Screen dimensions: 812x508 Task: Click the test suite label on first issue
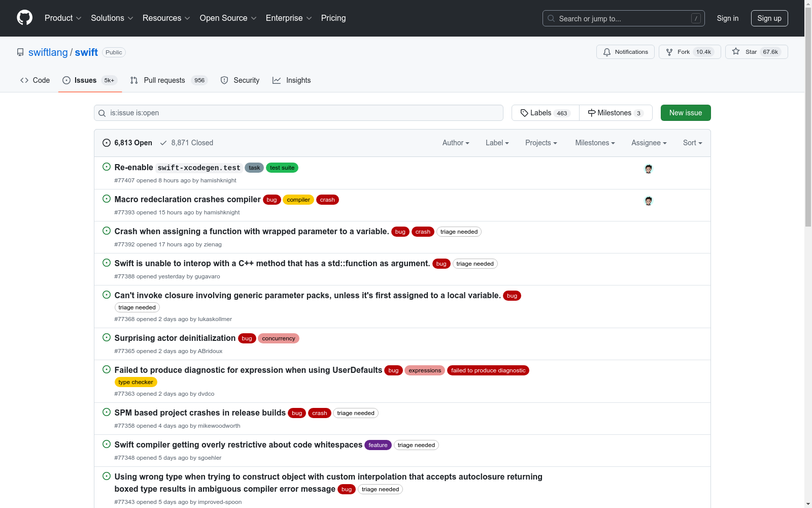(x=282, y=168)
